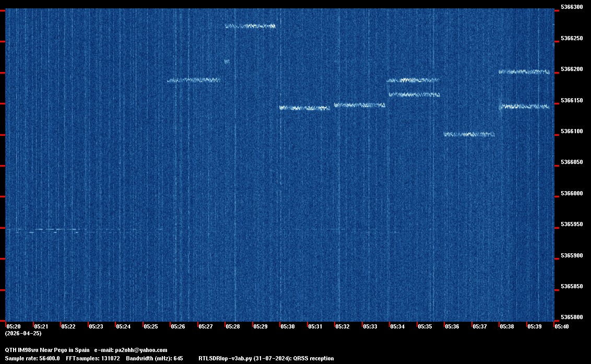Select the lowest bright trace near 5366100
The width and height of the screenshot is (591, 364).
[x=469, y=134]
